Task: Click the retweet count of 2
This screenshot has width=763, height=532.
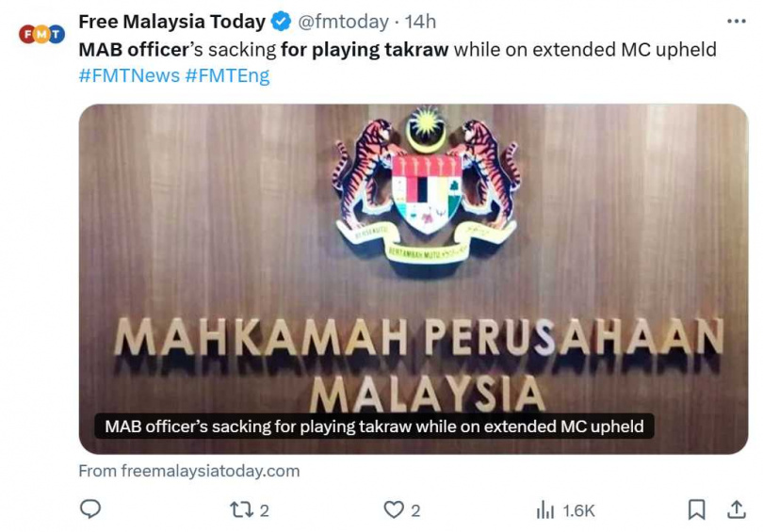Action: [265, 510]
